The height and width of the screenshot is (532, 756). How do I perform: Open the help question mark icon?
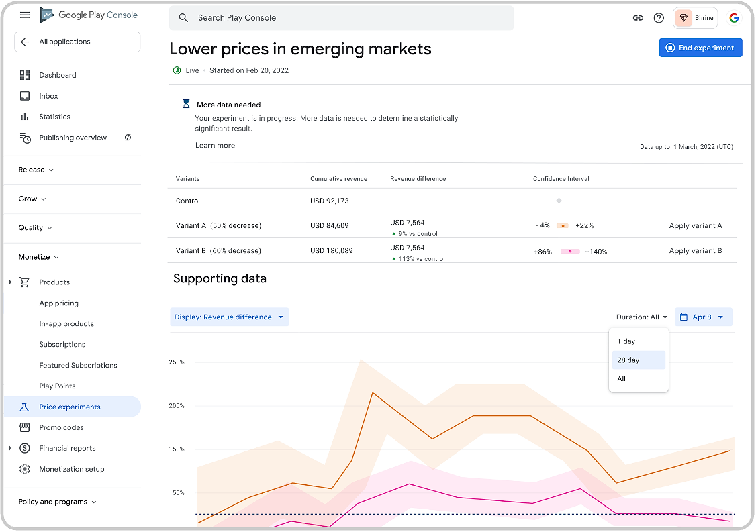[659, 18]
